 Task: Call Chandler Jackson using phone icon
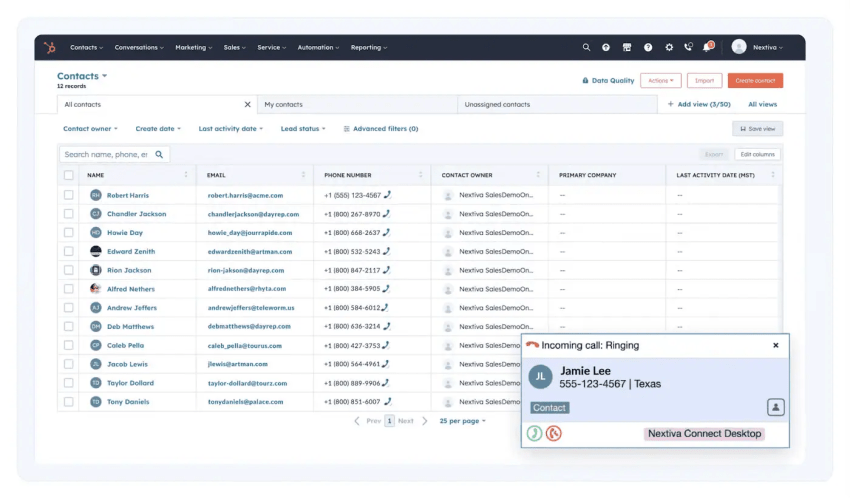click(386, 214)
